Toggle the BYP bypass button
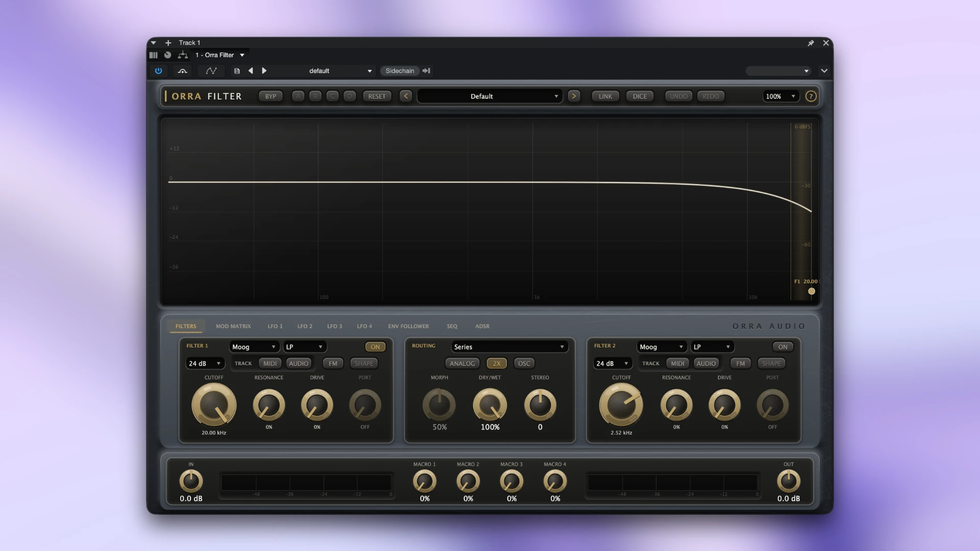 271,96
